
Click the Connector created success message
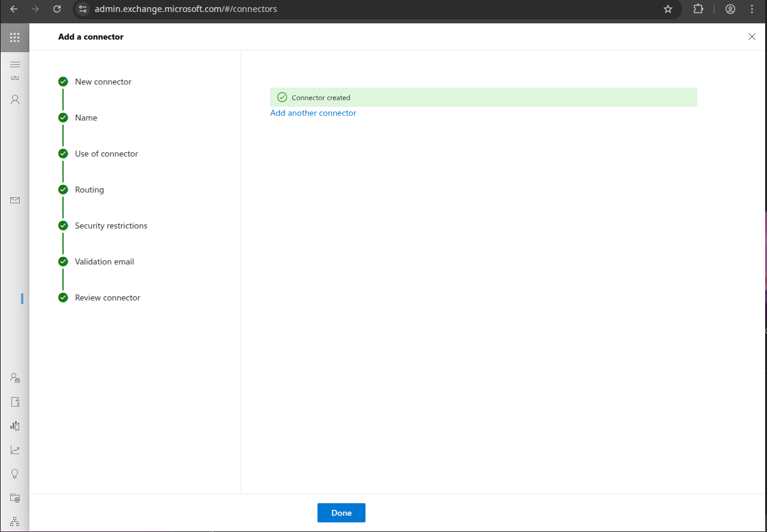click(484, 97)
